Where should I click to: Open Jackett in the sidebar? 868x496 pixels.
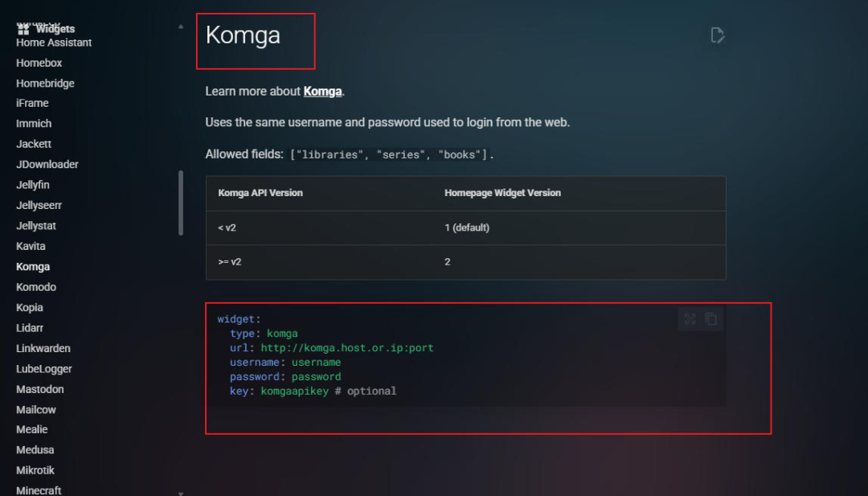[x=34, y=145]
